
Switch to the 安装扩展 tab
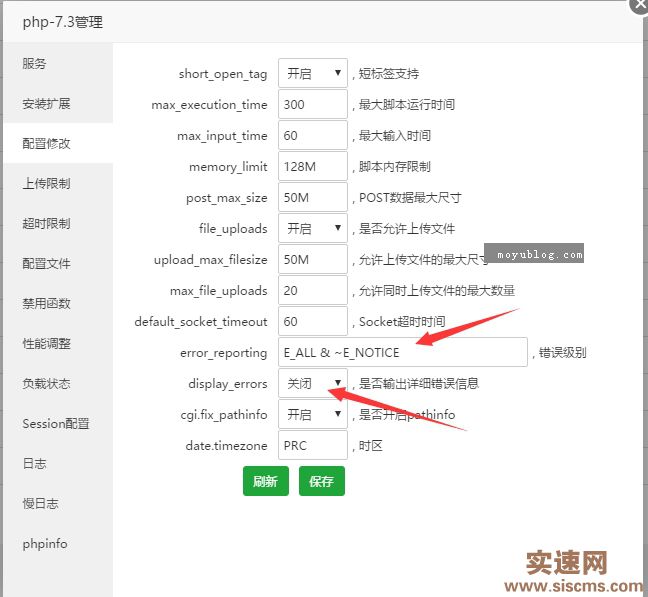coord(58,103)
